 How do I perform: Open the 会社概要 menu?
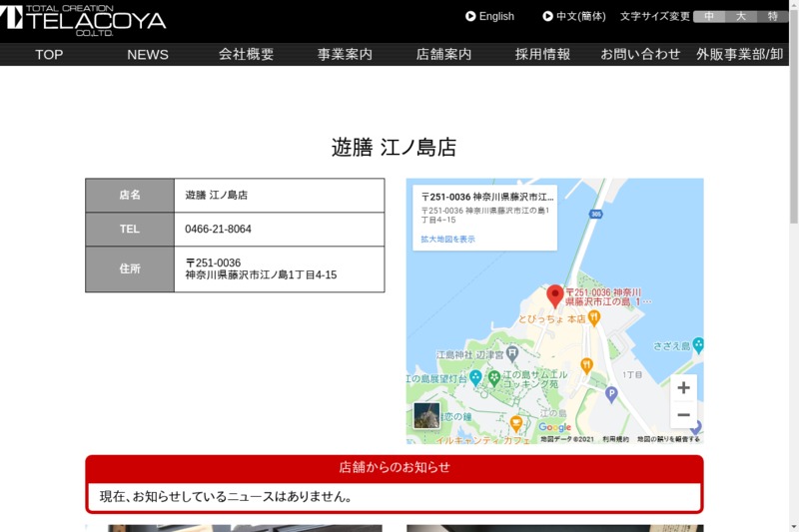[246, 54]
